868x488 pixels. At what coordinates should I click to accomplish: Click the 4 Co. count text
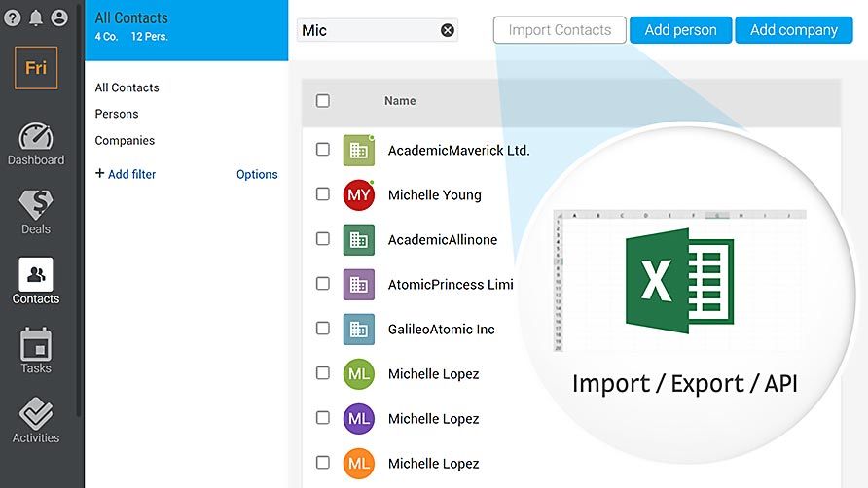(x=106, y=37)
